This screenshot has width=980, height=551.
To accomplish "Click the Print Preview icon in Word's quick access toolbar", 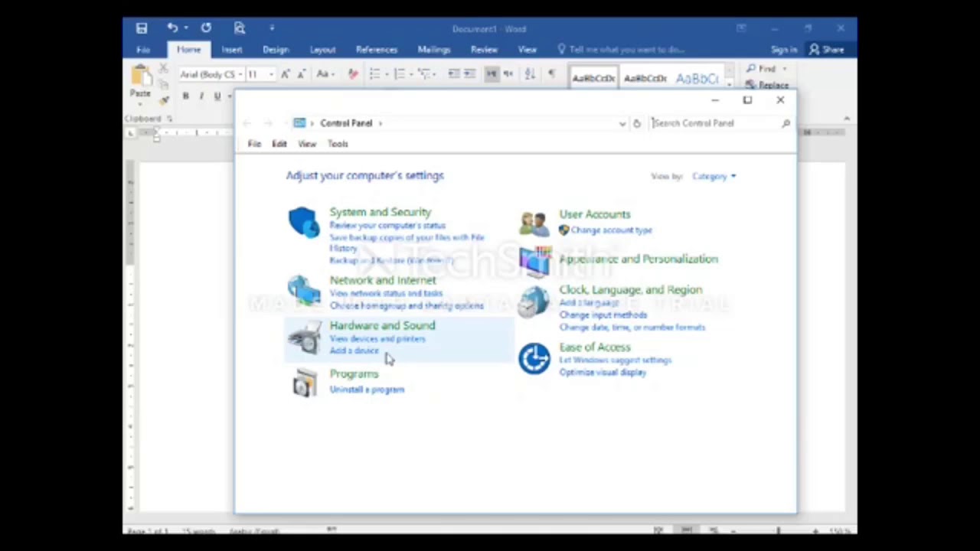I will point(240,28).
